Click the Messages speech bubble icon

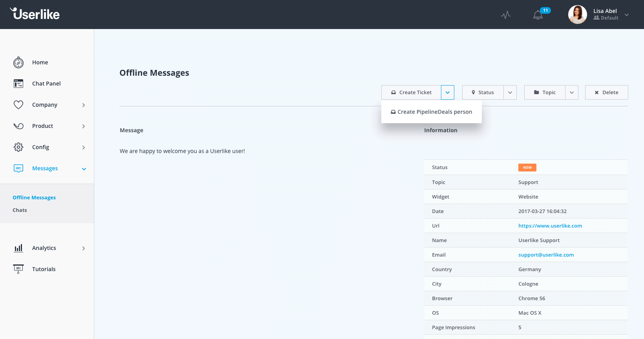[18, 168]
